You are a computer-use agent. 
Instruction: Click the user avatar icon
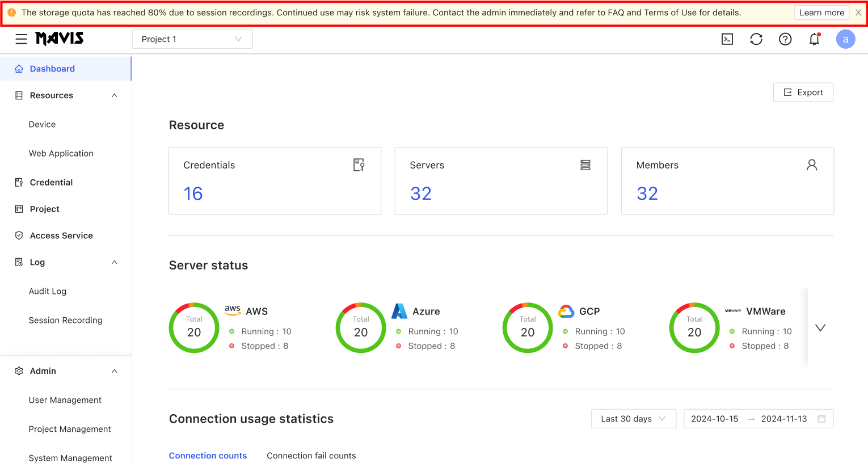[845, 39]
